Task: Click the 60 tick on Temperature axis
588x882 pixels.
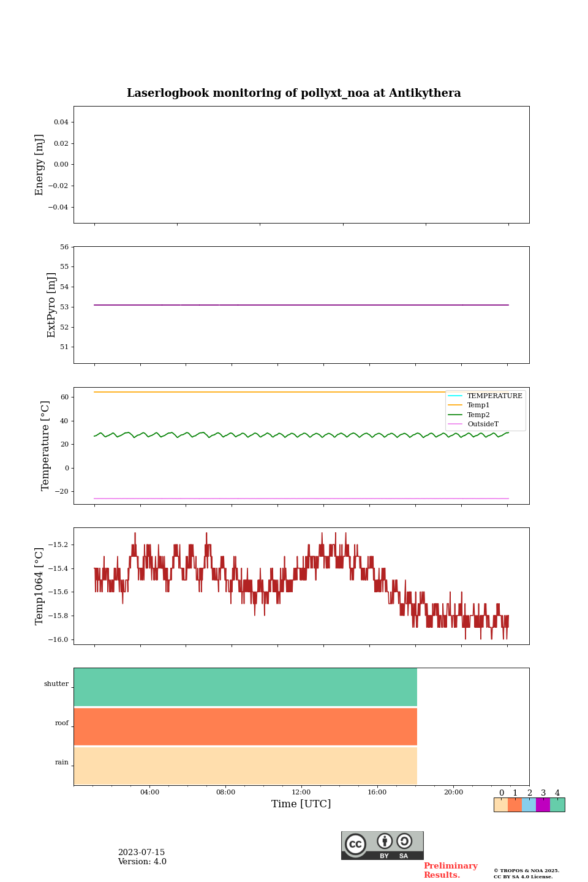Action: point(64,397)
